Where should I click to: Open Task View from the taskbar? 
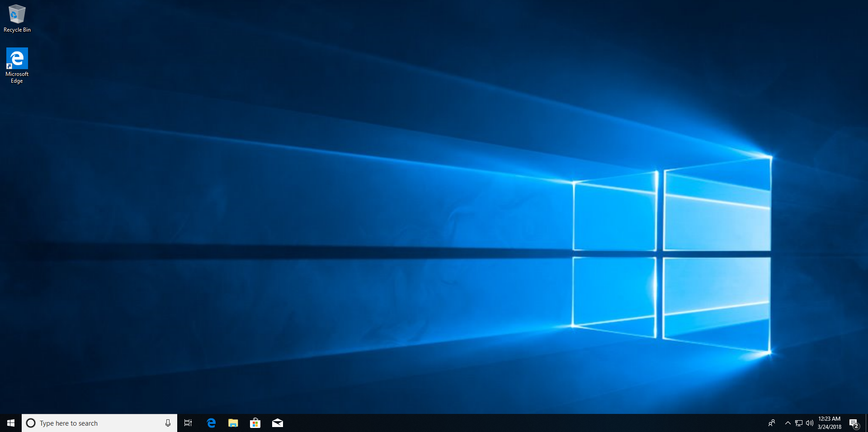(x=188, y=423)
